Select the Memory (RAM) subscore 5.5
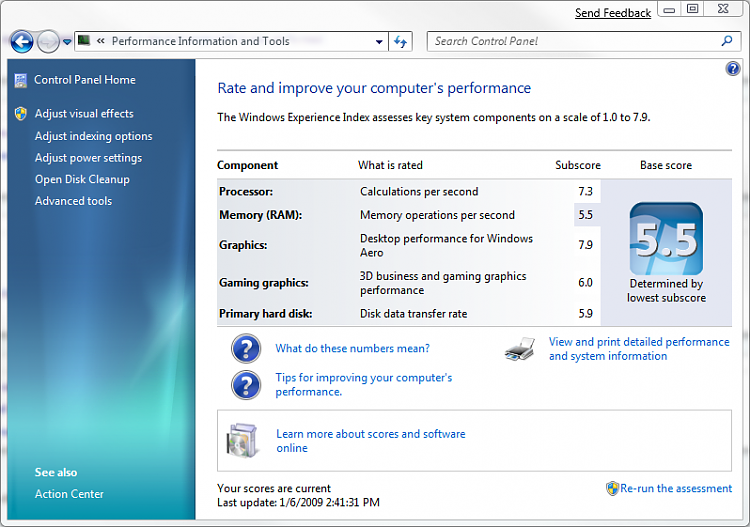Screen dimensions: 750x527 [585, 215]
